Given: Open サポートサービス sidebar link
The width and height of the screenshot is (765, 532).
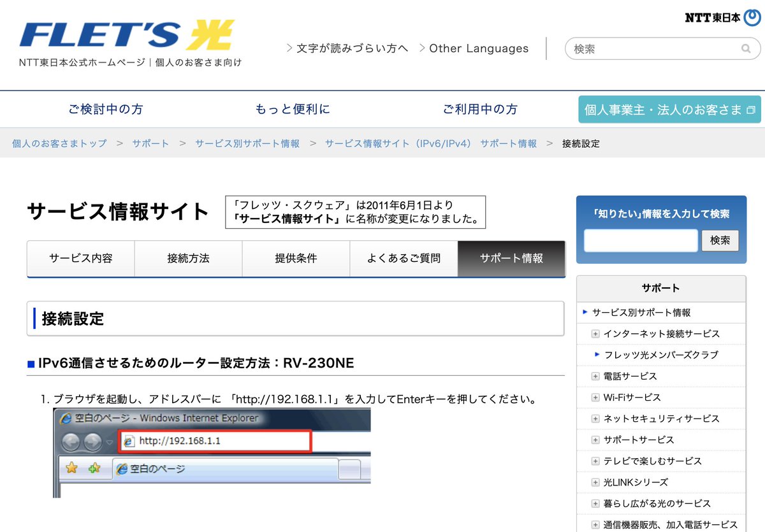Looking at the screenshot, I should tap(639, 440).
